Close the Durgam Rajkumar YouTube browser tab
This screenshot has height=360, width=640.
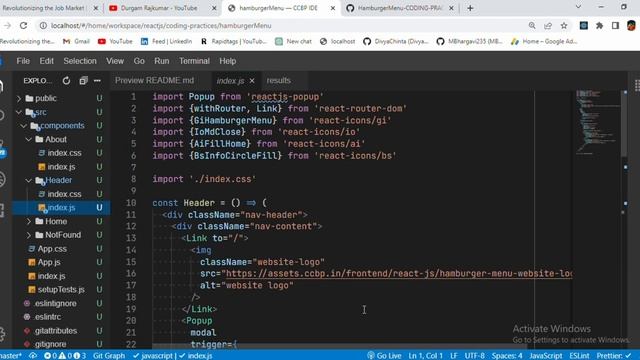214,8
